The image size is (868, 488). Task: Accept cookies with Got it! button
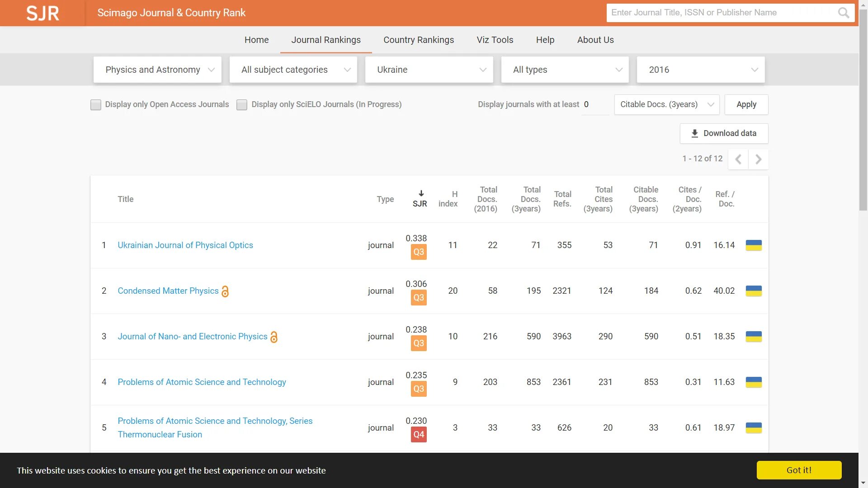tap(799, 470)
